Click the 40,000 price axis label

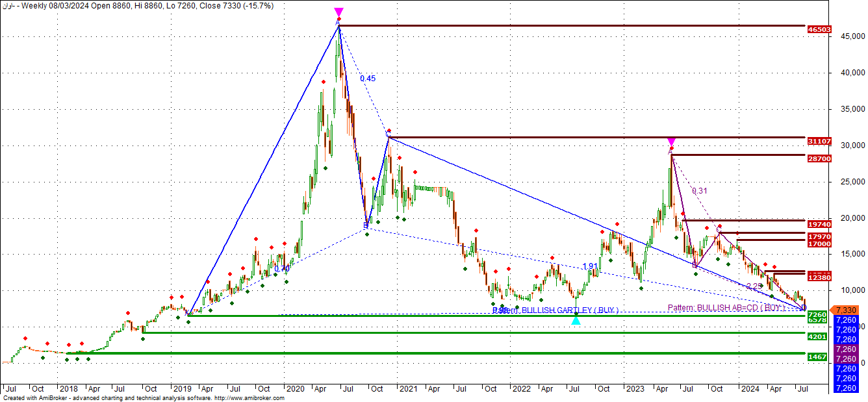coord(852,73)
